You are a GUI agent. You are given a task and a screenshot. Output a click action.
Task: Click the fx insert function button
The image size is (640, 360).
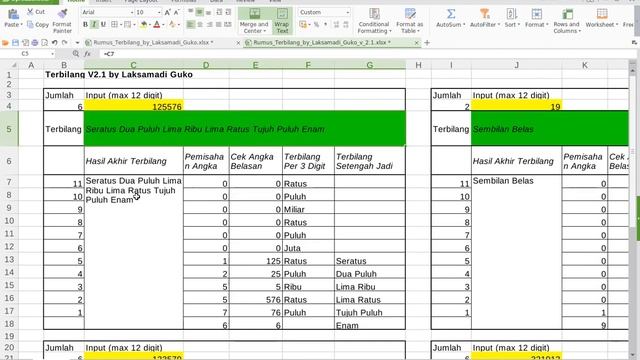pos(87,53)
